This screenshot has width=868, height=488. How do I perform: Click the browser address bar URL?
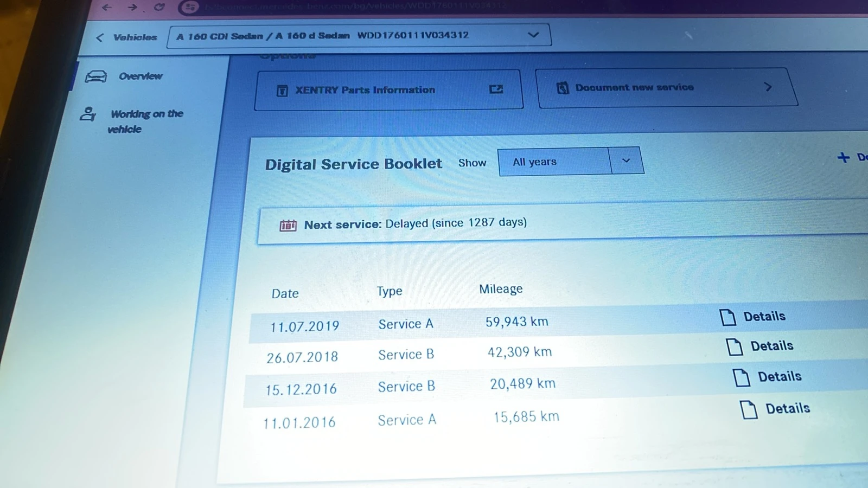click(x=355, y=7)
